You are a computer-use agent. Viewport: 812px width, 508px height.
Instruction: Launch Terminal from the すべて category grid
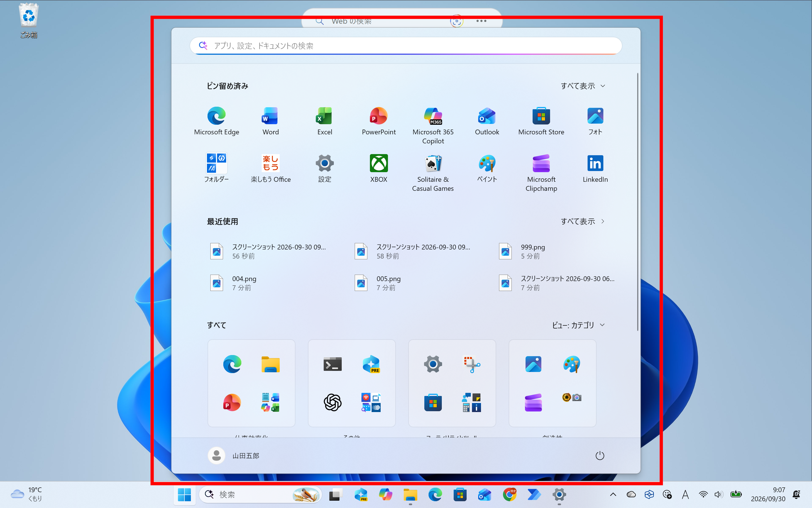point(332,364)
